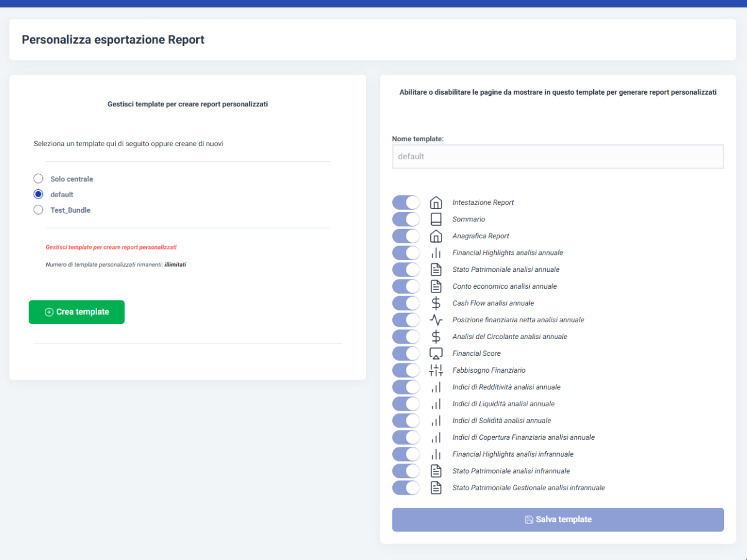This screenshot has width=747, height=560.
Task: Click pulse icon for Posizione finanziaria netta
Action: click(x=436, y=320)
